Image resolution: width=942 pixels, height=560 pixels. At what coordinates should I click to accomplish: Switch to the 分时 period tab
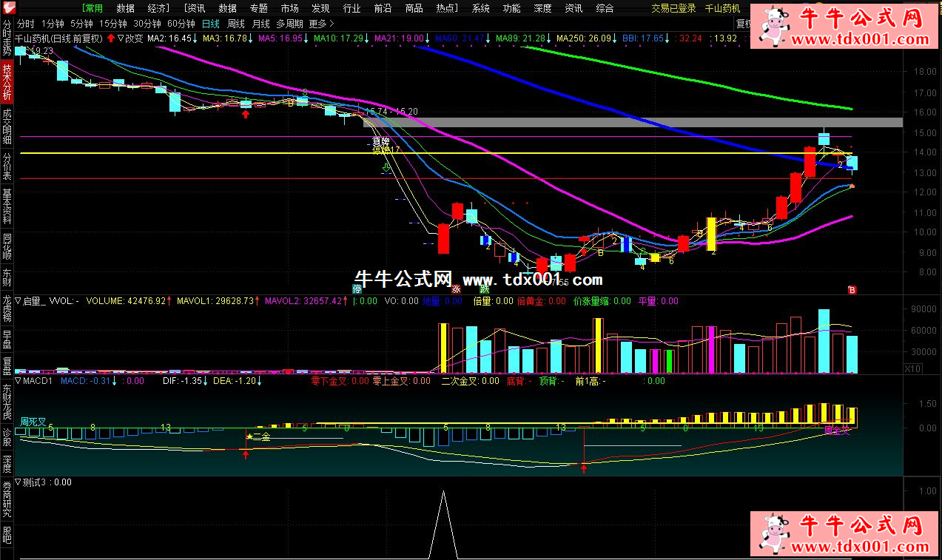[25, 24]
